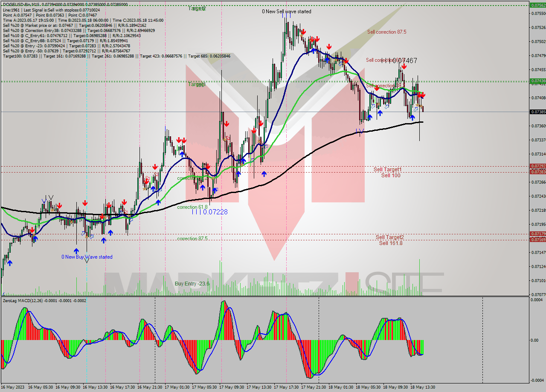Click the 'correction 61.8' green label

tap(192, 207)
